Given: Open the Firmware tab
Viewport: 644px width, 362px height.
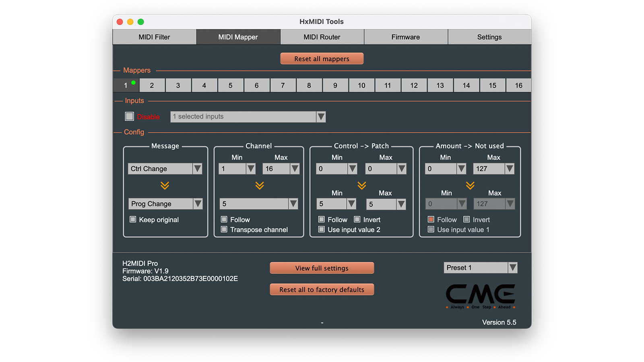Looking at the screenshot, I should pyautogui.click(x=406, y=37).
